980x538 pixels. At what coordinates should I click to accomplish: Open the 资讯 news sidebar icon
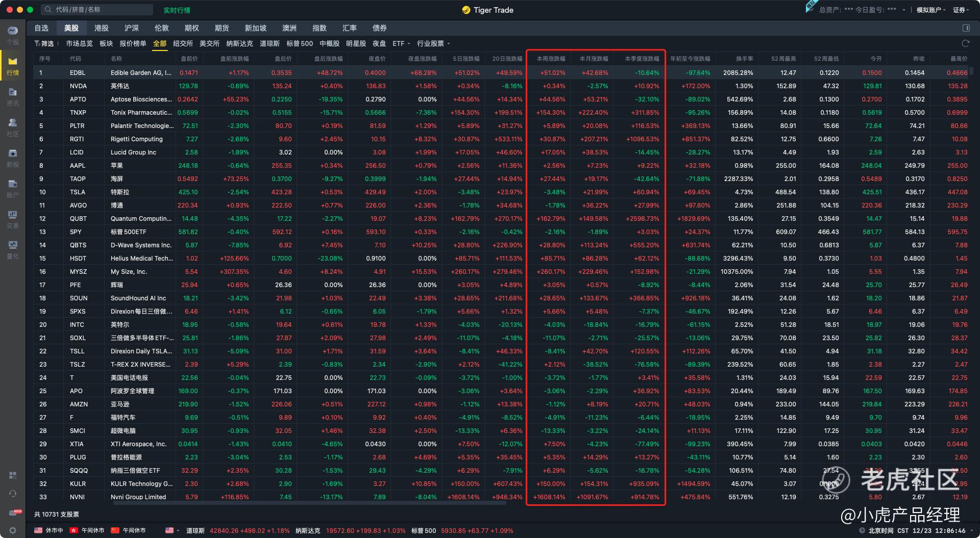point(13,96)
